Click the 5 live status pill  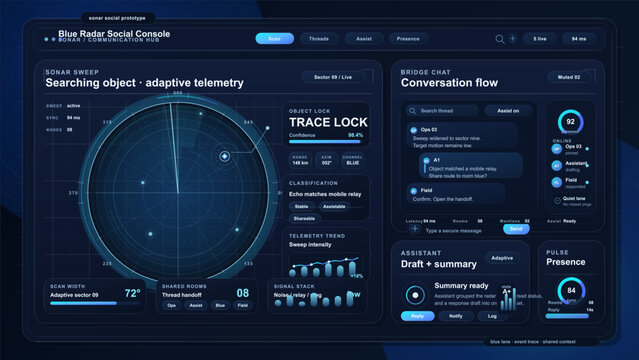coord(540,39)
